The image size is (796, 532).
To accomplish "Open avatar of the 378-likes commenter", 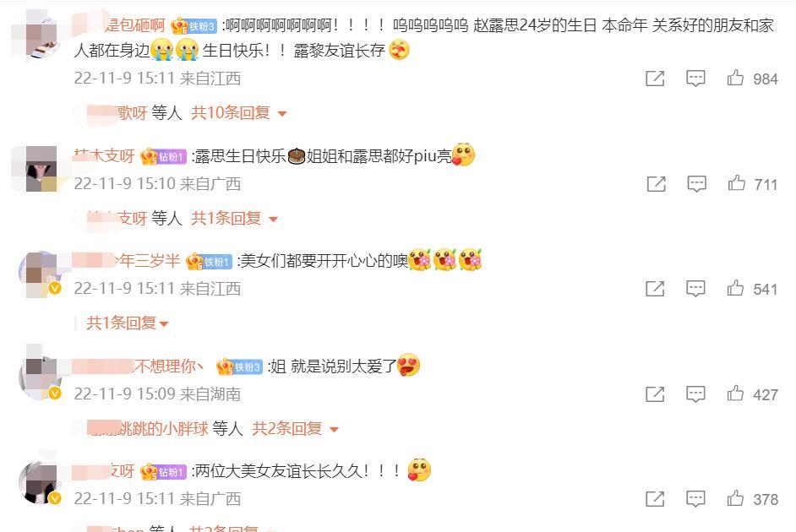I will pyautogui.click(x=41, y=482).
